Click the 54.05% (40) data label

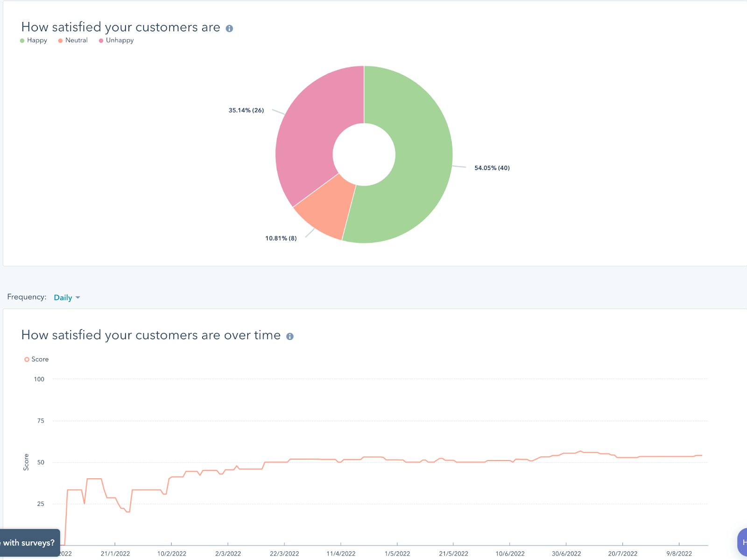point(492,168)
